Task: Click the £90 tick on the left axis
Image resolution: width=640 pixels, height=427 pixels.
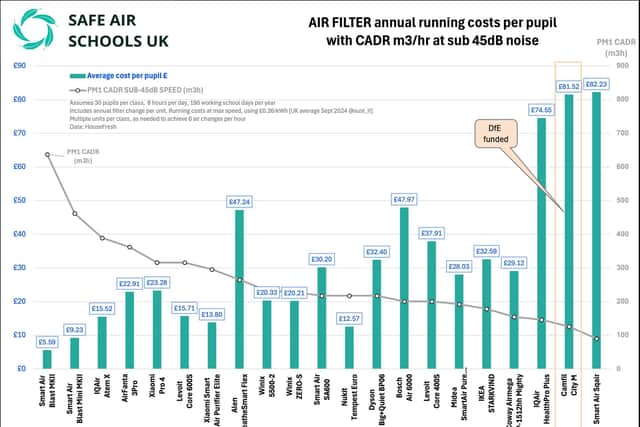Action: [x=20, y=66]
